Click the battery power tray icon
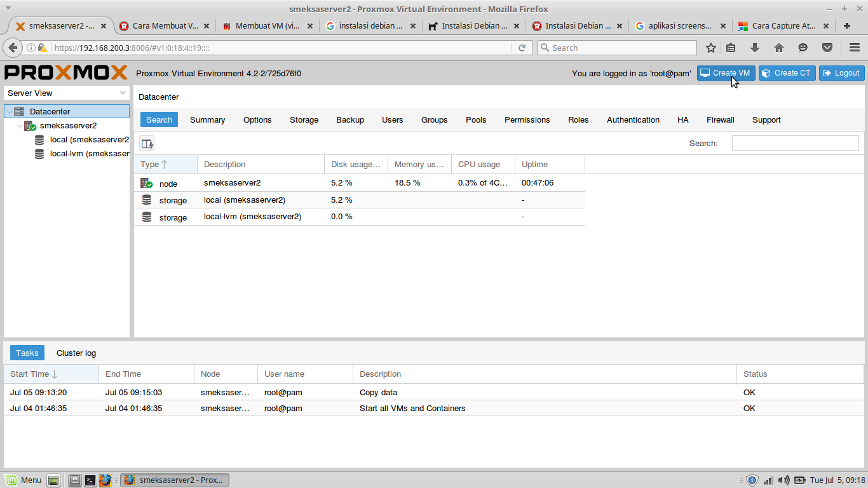This screenshot has height=488, width=868. 799,480
